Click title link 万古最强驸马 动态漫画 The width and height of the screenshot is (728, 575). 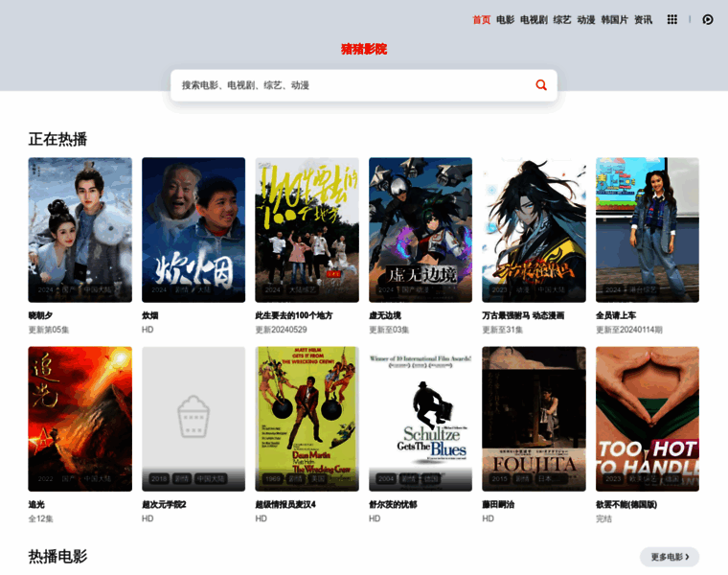click(523, 315)
